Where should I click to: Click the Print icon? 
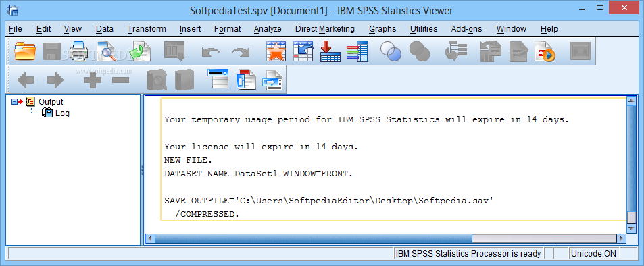(79, 51)
